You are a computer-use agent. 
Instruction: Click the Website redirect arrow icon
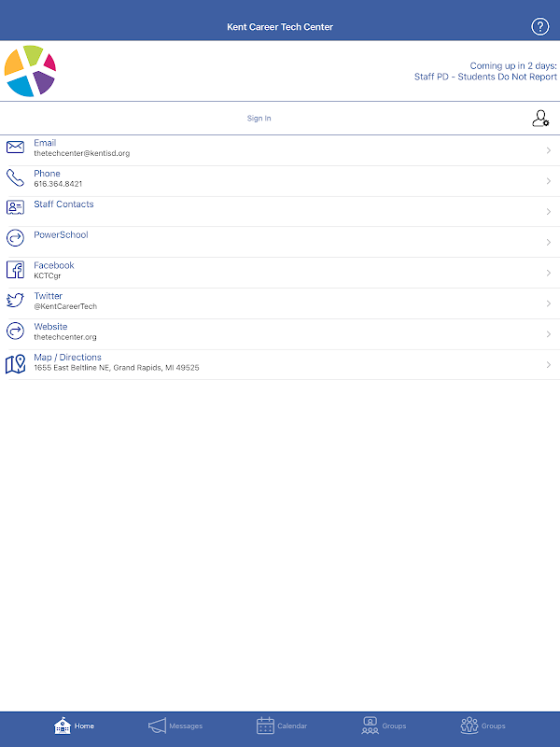click(15, 331)
